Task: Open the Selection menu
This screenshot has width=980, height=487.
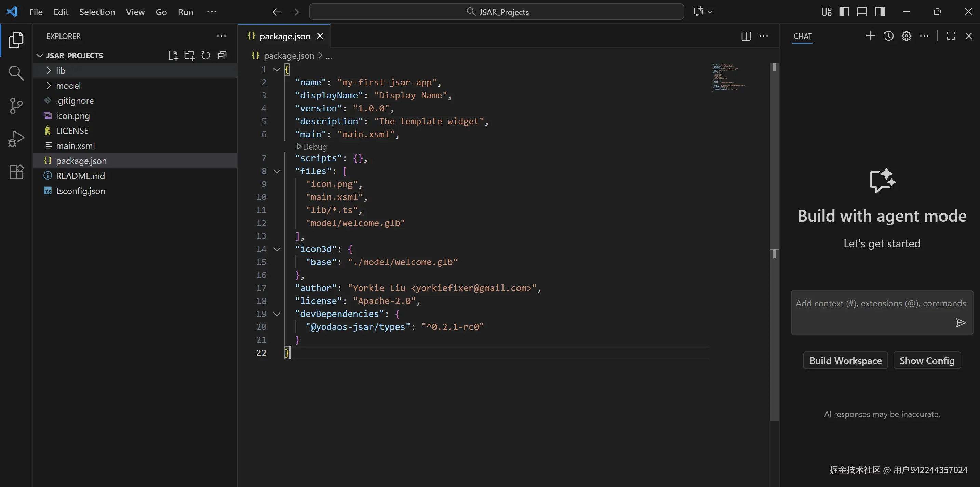Action: point(97,12)
